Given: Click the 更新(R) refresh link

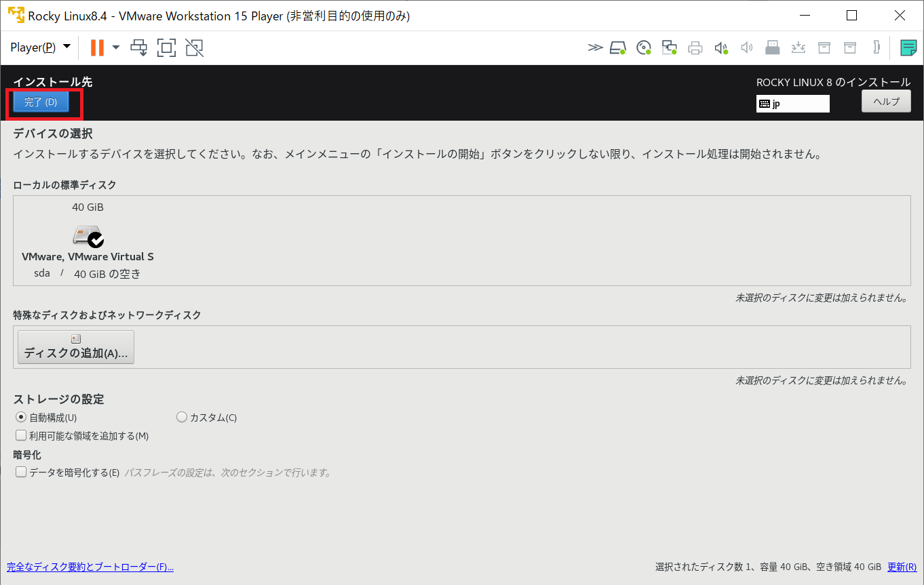Looking at the screenshot, I should pyautogui.click(x=902, y=567).
